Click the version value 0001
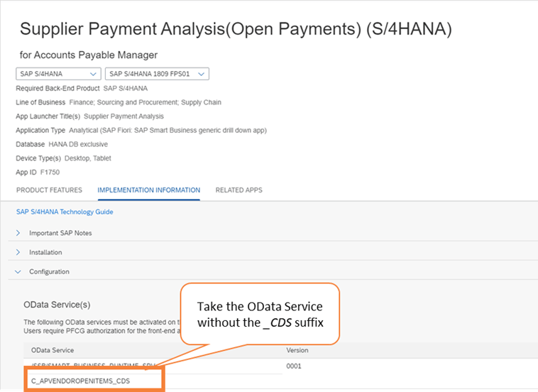538x392 pixels. click(x=294, y=366)
